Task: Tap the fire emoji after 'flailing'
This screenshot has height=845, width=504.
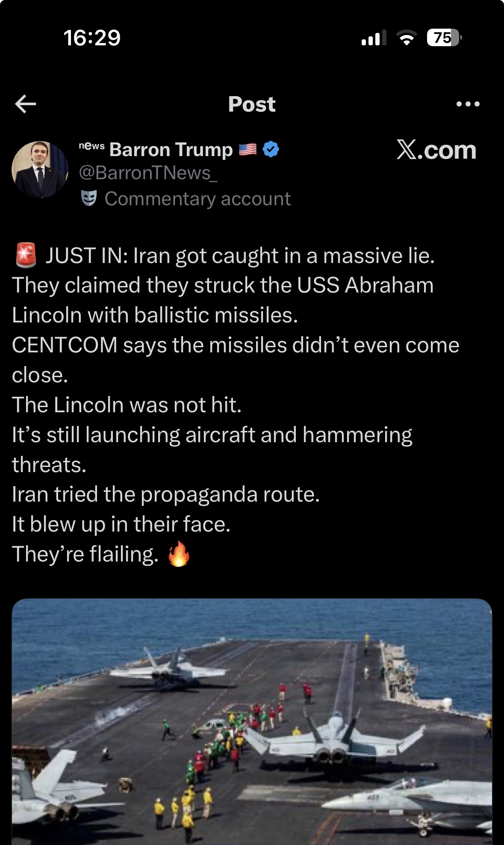Action: (179, 554)
